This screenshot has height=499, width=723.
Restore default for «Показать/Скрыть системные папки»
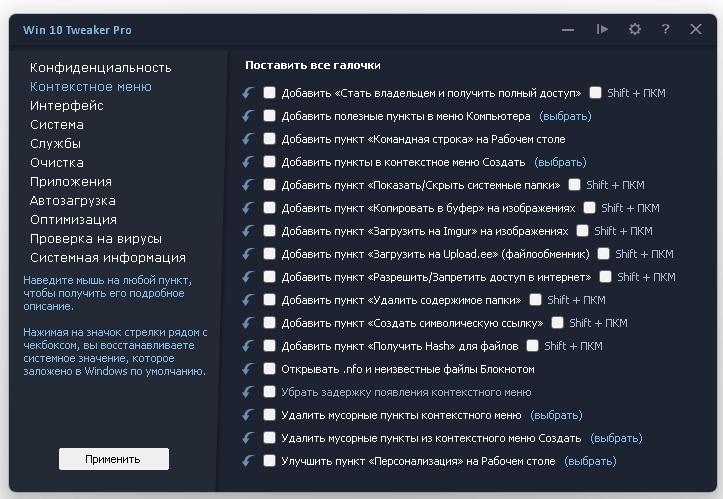pos(248,185)
